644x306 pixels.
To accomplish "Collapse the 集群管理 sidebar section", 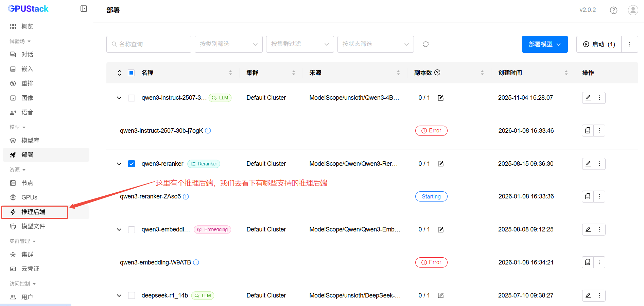I will coord(23,241).
